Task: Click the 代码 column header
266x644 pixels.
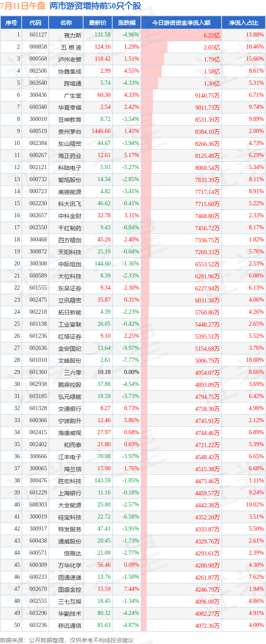Action: pyautogui.click(x=35, y=23)
